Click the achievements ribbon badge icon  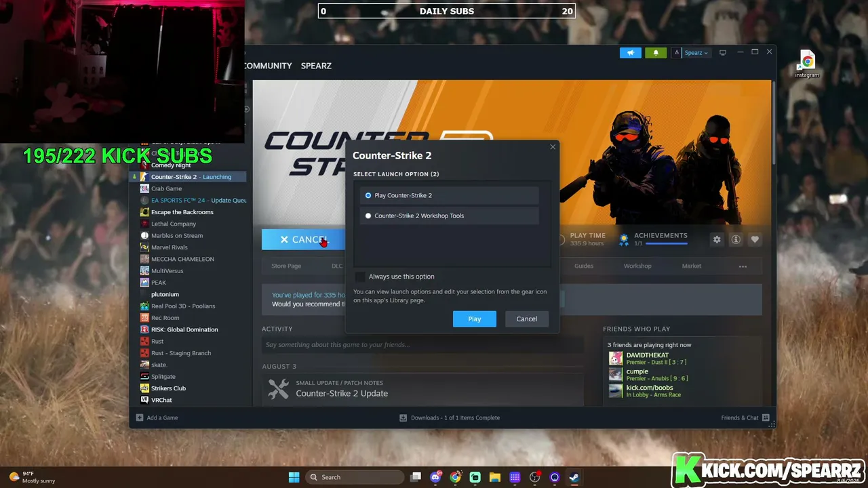[624, 239]
